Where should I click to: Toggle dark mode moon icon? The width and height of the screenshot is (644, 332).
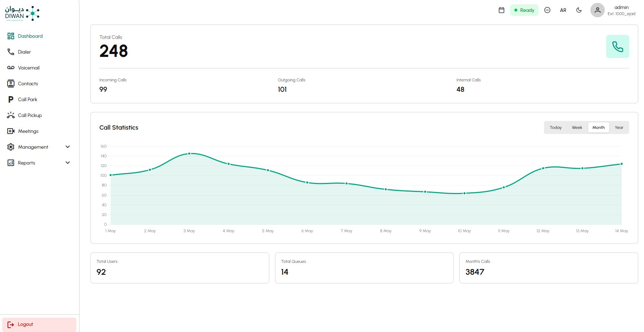(x=579, y=10)
